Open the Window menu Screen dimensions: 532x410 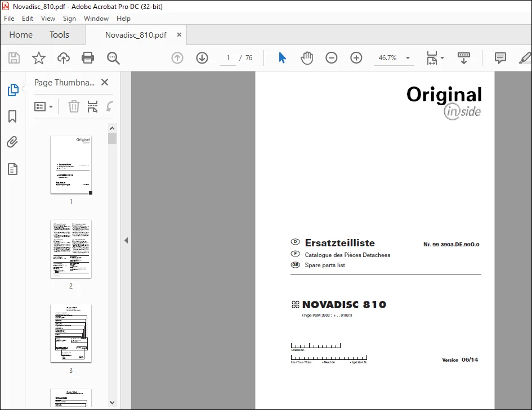pyautogui.click(x=96, y=19)
